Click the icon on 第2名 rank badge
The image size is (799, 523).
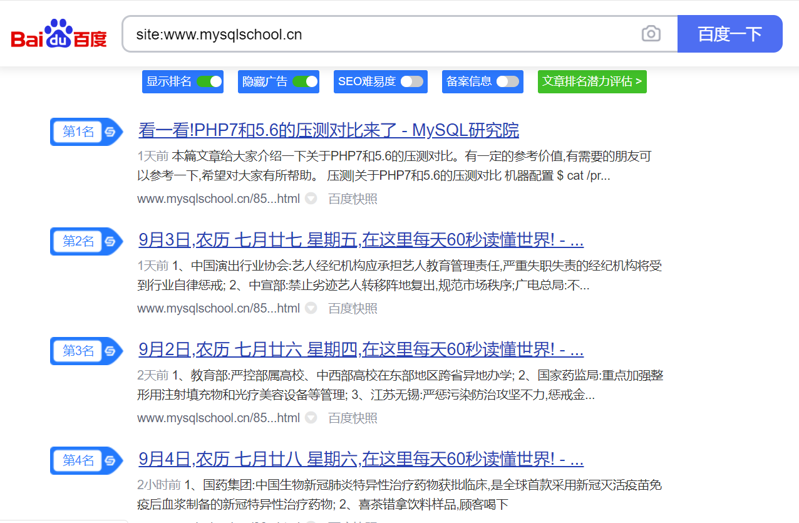(111, 241)
